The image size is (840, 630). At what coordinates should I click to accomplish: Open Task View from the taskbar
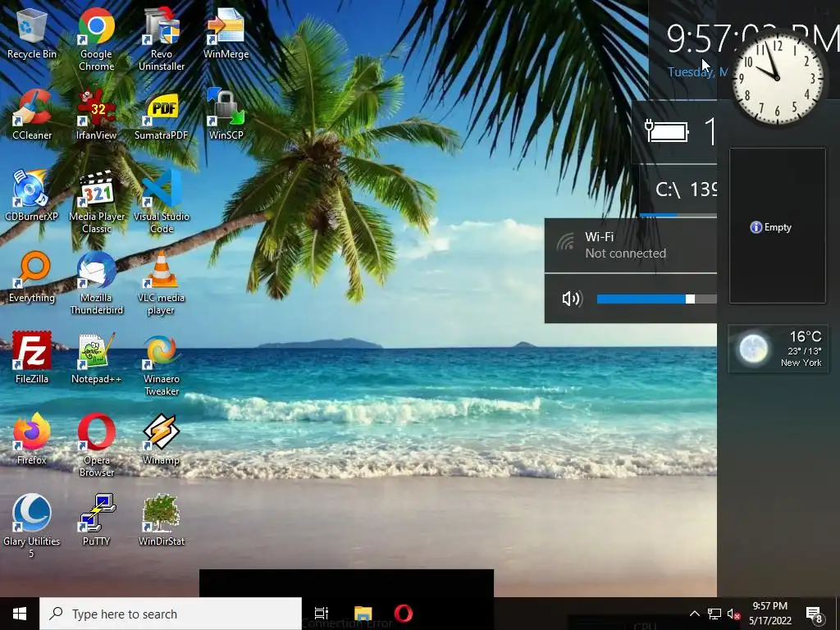(322, 614)
